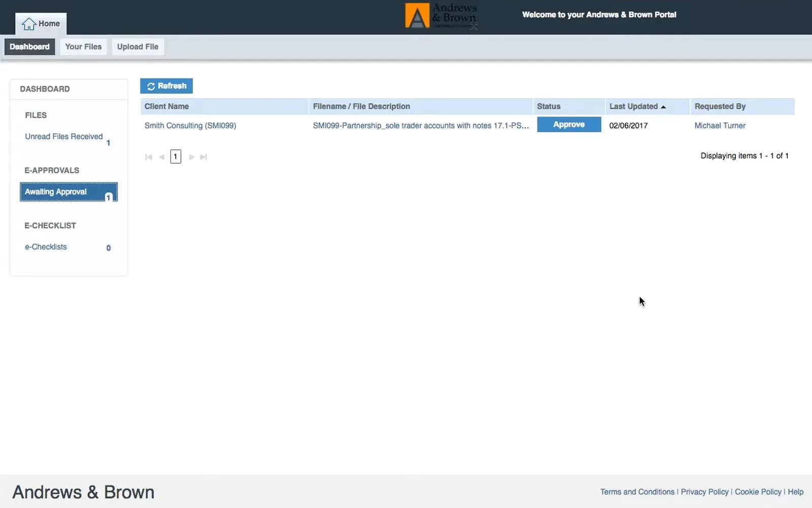Open Unread Files Received list
Viewport: 812px width, 508px height.
click(64, 137)
